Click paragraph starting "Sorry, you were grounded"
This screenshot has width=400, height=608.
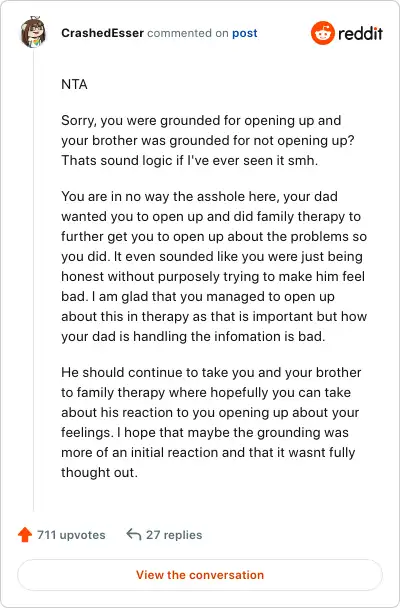click(208, 140)
